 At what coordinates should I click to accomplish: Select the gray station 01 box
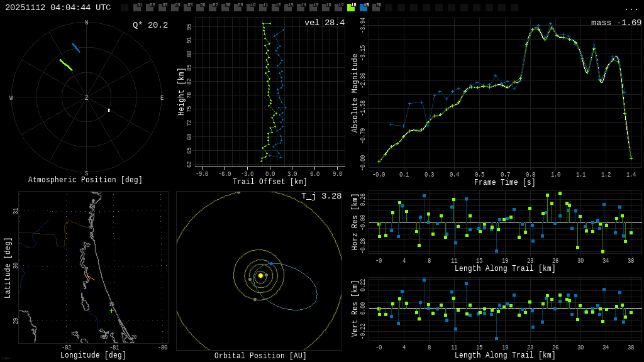click(x=137, y=8)
